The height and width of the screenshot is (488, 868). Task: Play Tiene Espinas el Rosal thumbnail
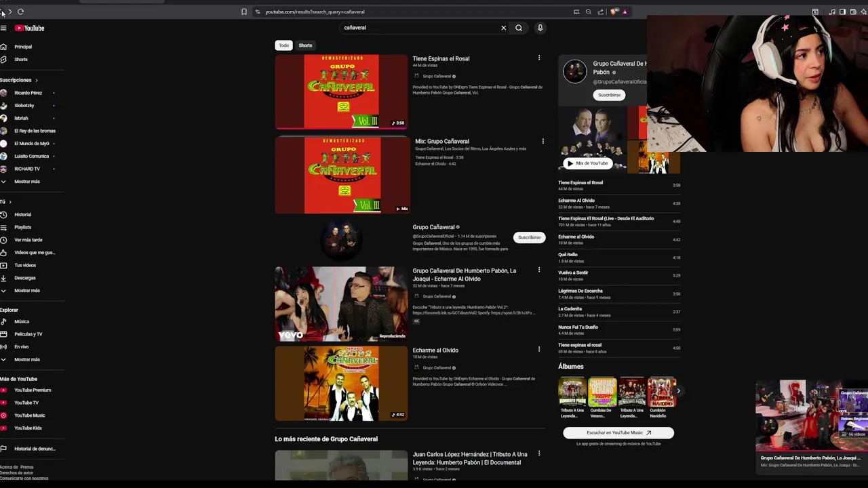point(341,91)
